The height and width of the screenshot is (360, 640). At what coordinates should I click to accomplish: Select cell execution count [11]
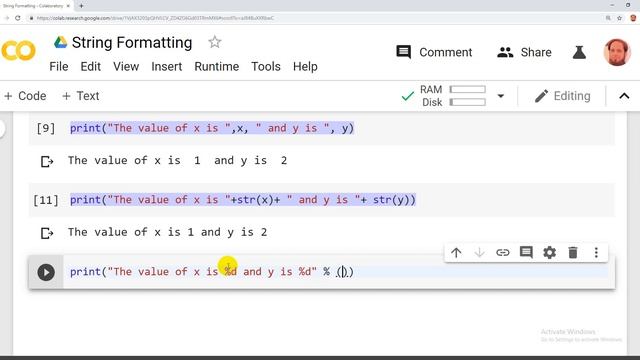[x=46, y=200]
